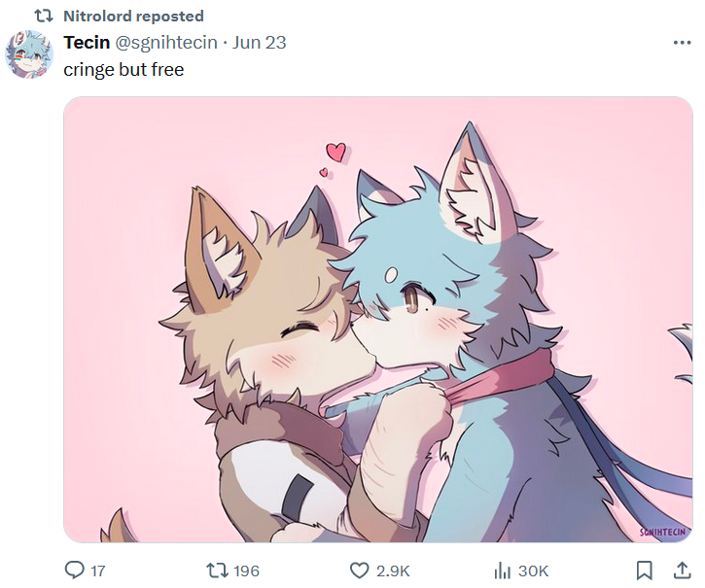Like the post with the heart icon

pos(359,571)
